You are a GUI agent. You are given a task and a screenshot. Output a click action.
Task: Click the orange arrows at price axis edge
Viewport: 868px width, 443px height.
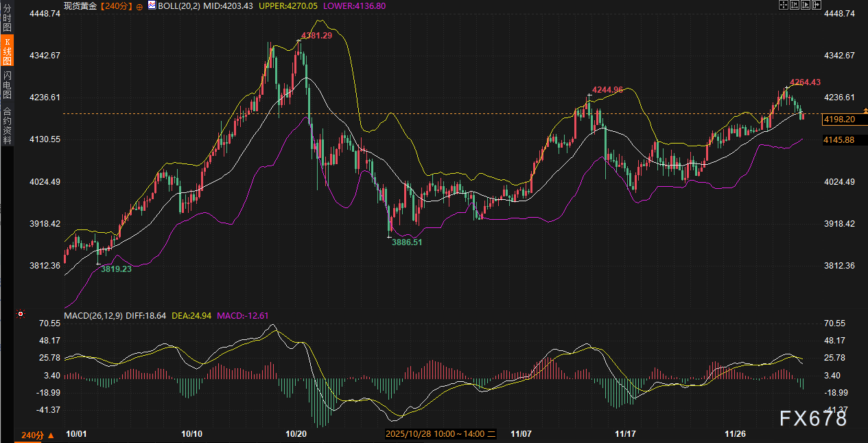[865, 110]
